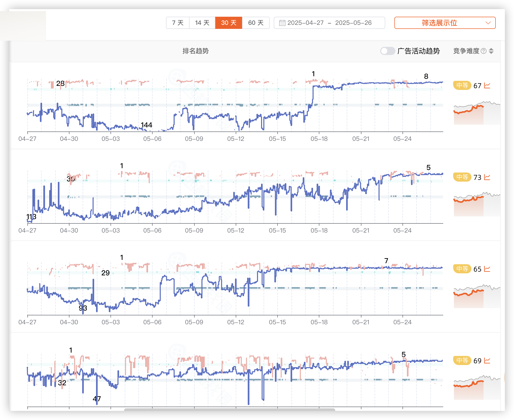Click trend chart icon next to score 73
The width and height of the screenshot is (514, 420).
(x=487, y=177)
